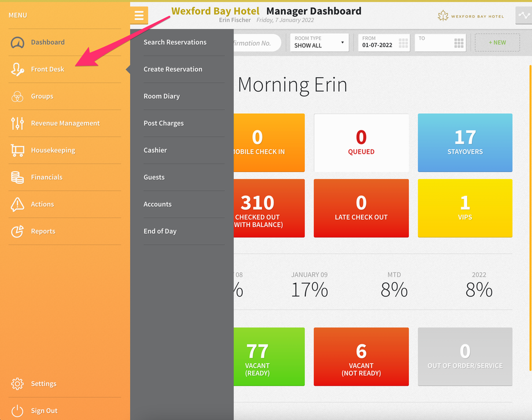Image resolution: width=532 pixels, height=420 pixels.
Task: Open Accounts from the submenu
Action: (184, 204)
